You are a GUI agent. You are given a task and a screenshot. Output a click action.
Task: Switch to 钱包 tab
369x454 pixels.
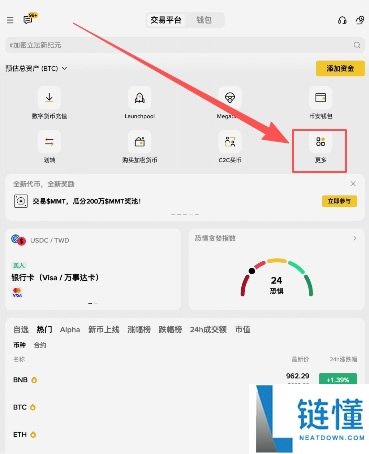[204, 20]
